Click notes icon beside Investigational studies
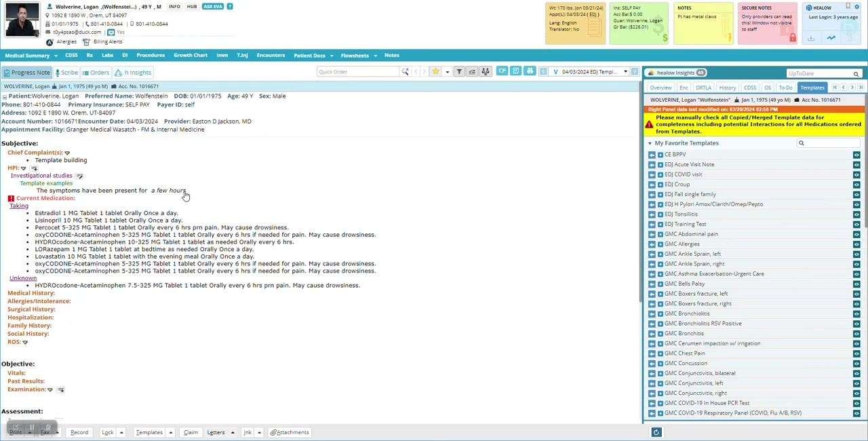 click(x=79, y=176)
